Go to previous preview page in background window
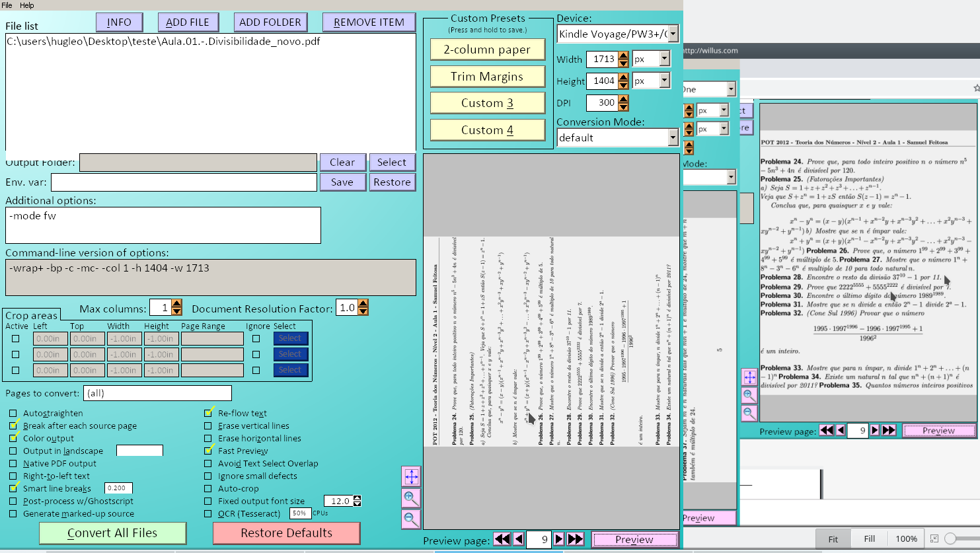 841,430
